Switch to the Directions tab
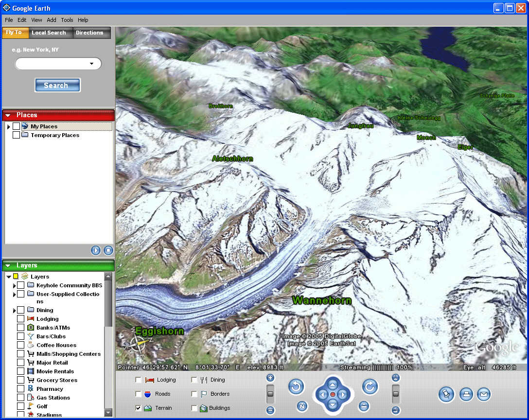This screenshot has width=529, height=420. pos(89,33)
